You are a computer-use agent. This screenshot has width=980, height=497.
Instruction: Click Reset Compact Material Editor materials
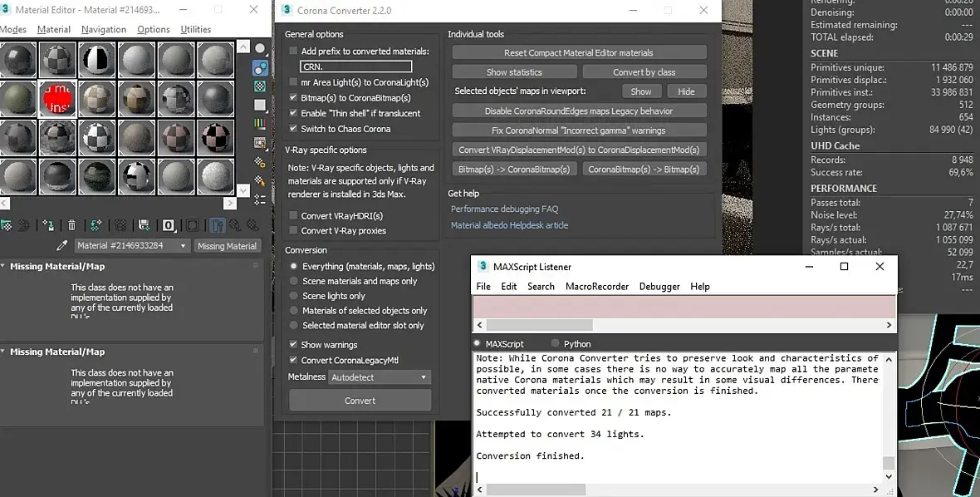coord(579,52)
